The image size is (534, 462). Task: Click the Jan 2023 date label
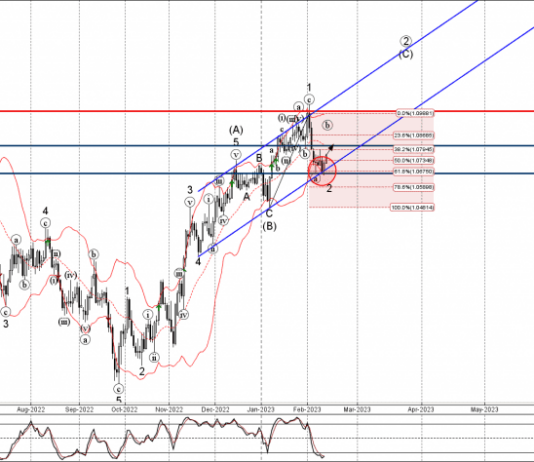(x=261, y=410)
